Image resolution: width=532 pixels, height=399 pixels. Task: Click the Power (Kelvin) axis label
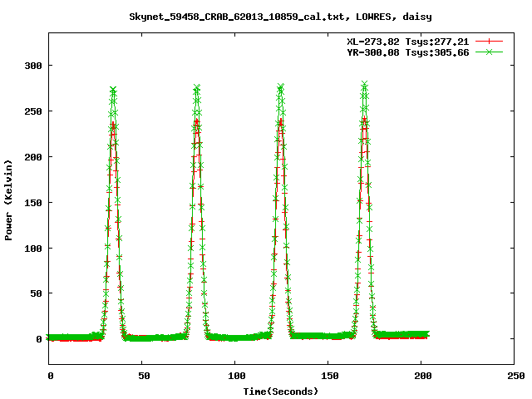pos(8,200)
